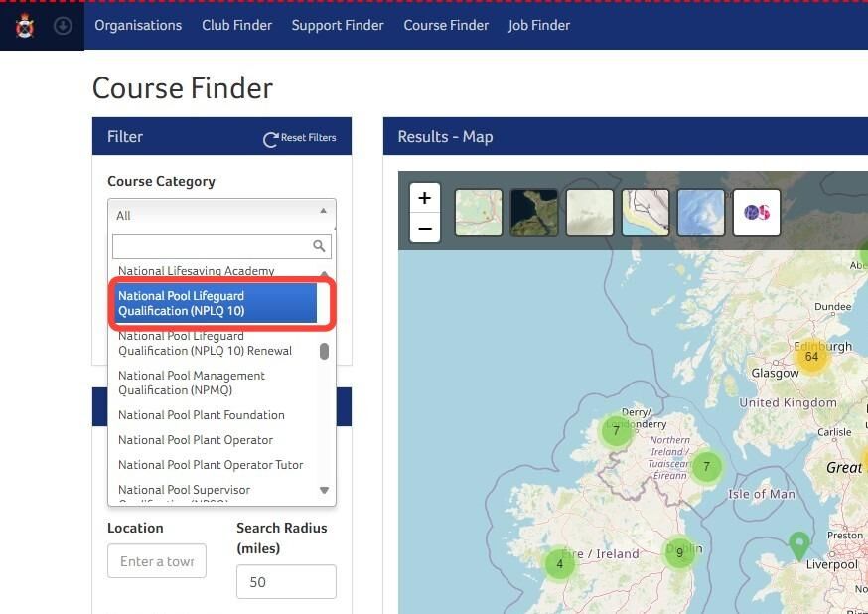Click the Search Radius field showing 50
Image resolution: width=868 pixels, height=614 pixels.
pos(286,582)
